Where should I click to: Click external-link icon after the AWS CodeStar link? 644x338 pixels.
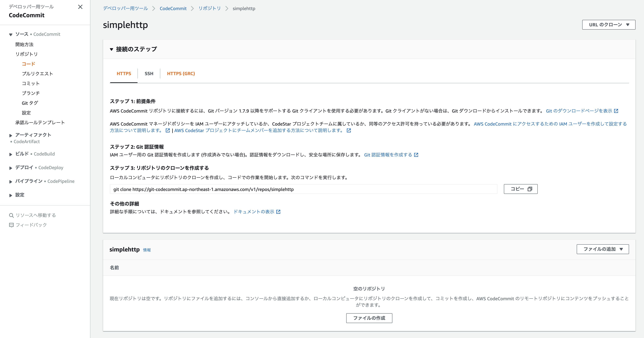(349, 130)
